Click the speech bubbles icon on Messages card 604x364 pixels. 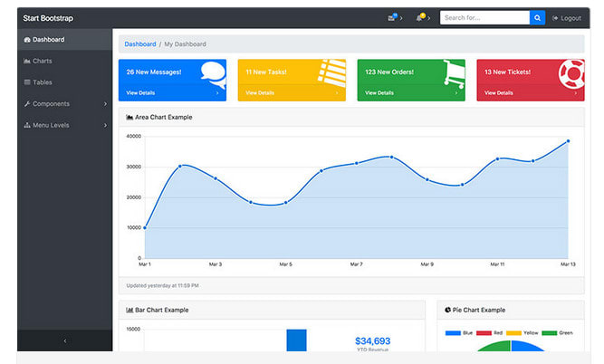click(214, 74)
